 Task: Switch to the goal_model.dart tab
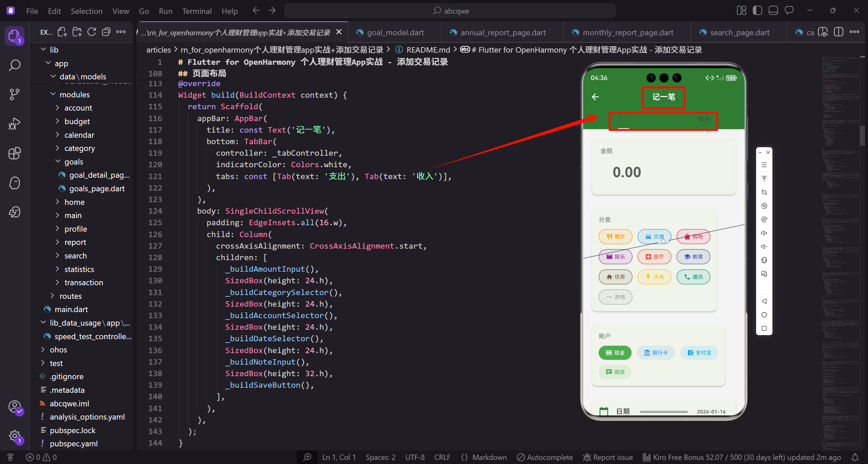(x=395, y=33)
